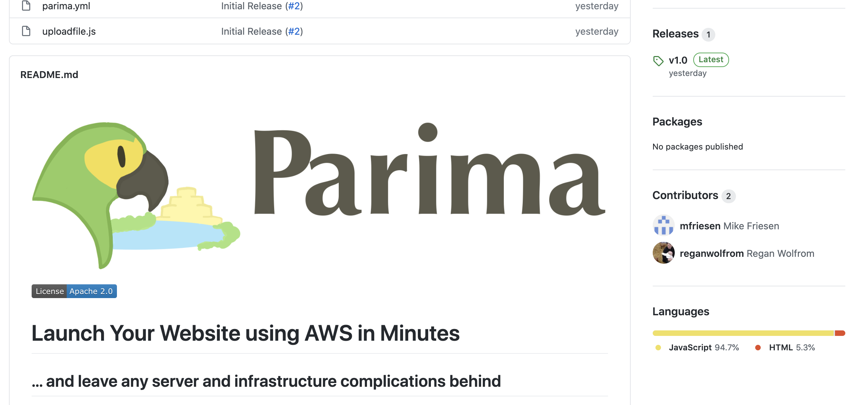Open the Releases section heading
This screenshot has height=405, width=868.
pyautogui.click(x=675, y=34)
